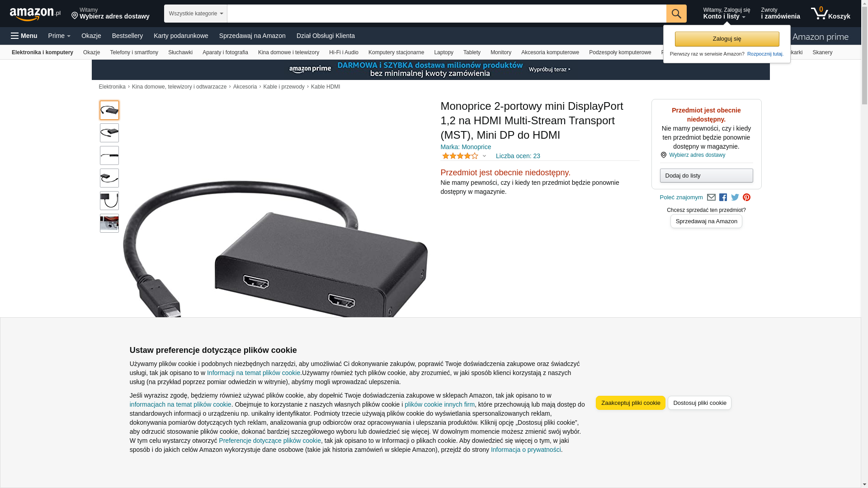Open the hamburger Menu
This screenshot has height=488, width=868.
click(x=24, y=36)
